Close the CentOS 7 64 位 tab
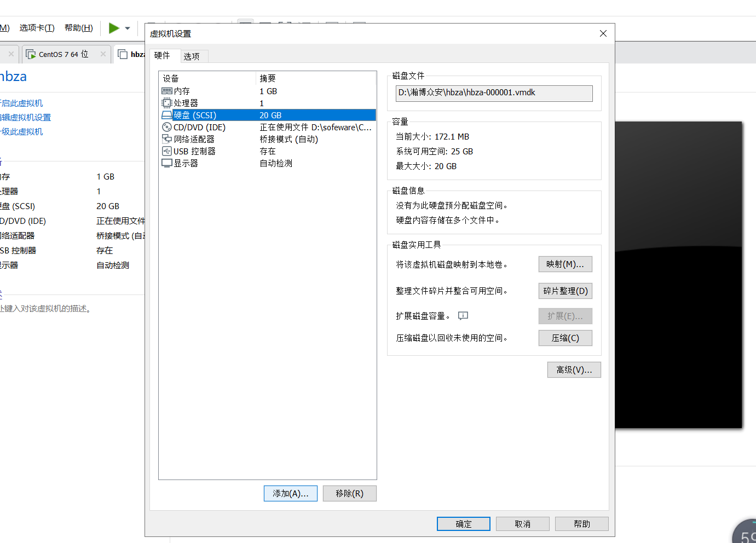This screenshot has height=543, width=756. [x=103, y=54]
